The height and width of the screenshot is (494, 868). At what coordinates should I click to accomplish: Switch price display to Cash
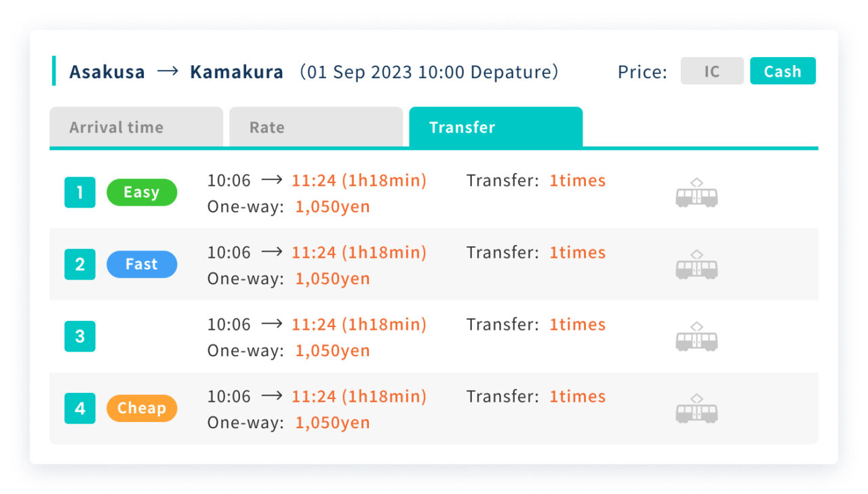pyautogui.click(x=783, y=71)
